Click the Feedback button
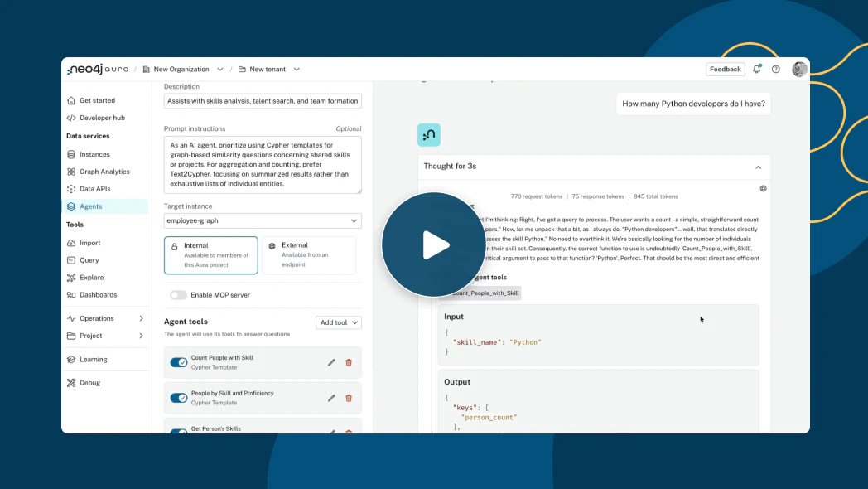This screenshot has height=489, width=868. coord(725,70)
